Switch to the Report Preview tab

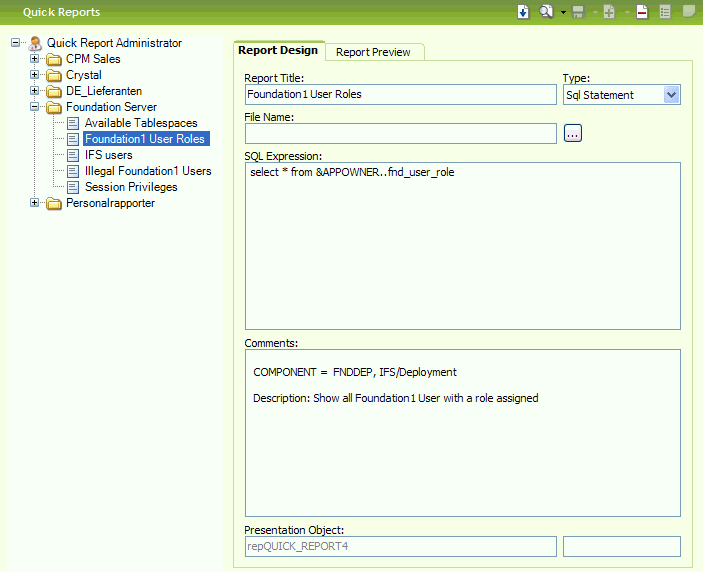point(373,52)
